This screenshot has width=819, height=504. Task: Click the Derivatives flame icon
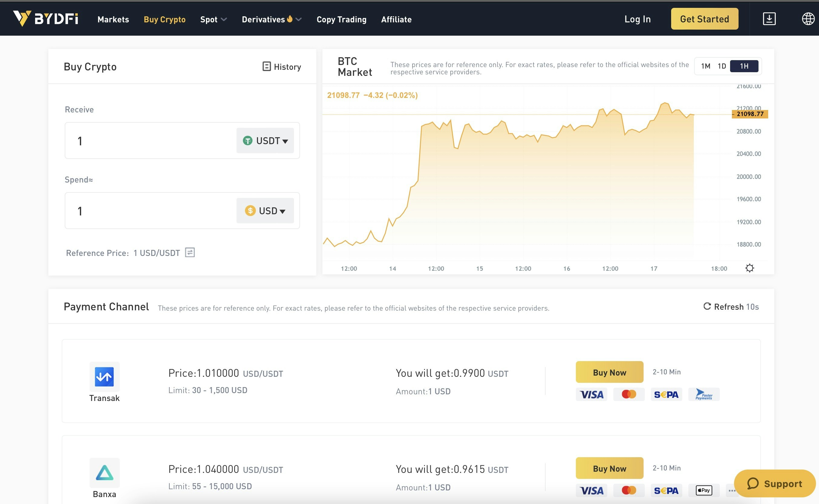(289, 19)
